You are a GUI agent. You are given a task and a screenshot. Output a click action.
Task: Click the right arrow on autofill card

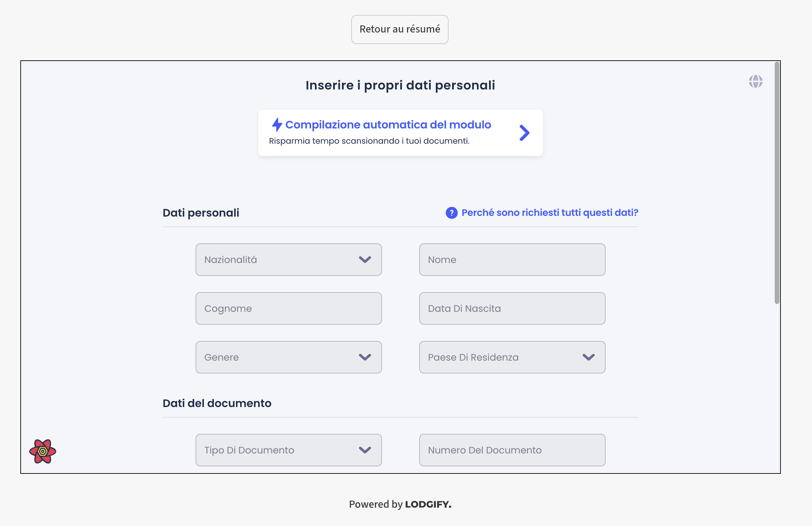[524, 133]
